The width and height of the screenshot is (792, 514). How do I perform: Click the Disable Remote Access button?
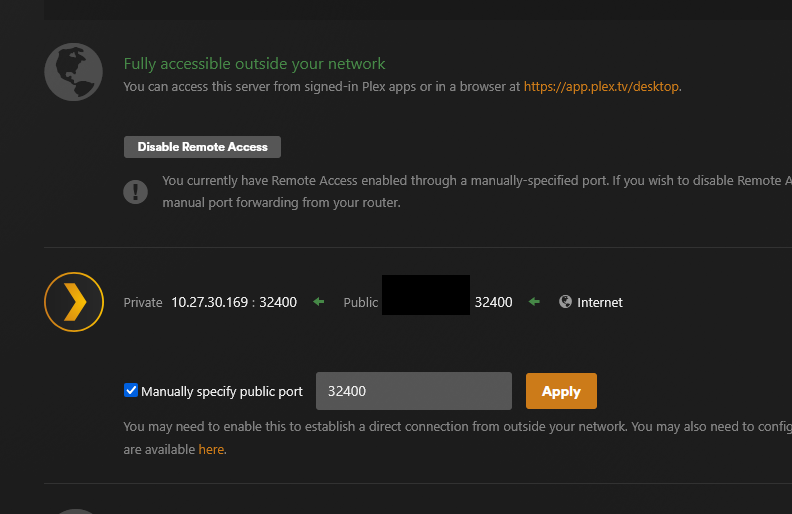point(202,147)
